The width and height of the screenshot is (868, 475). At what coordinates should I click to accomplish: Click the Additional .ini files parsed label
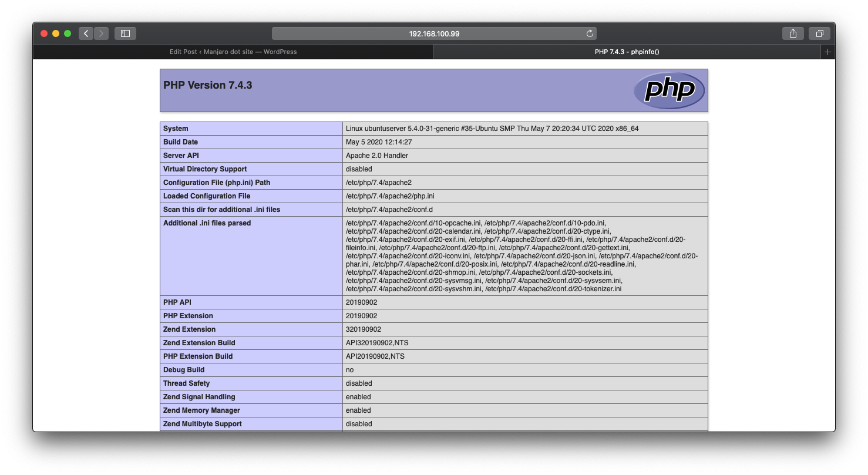click(207, 223)
